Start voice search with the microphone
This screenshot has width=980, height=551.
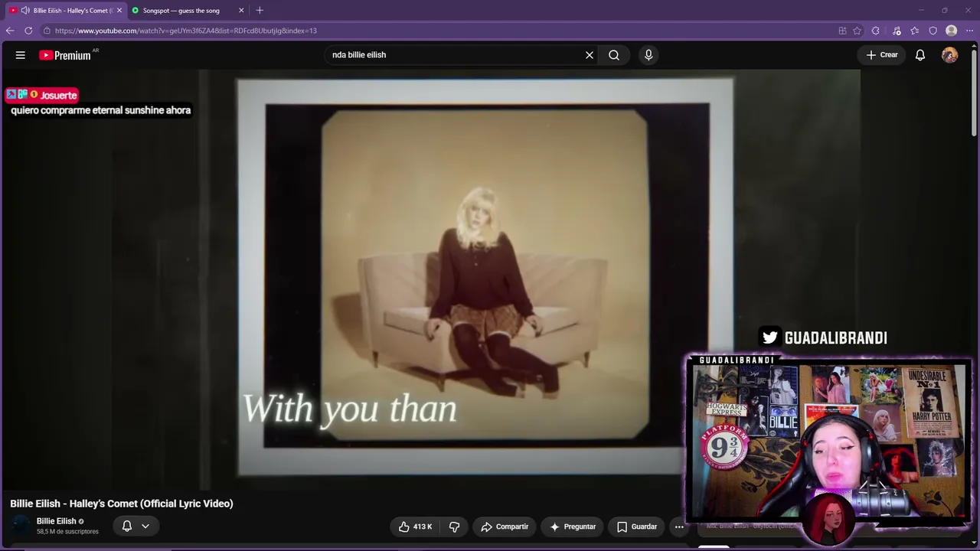(x=648, y=55)
